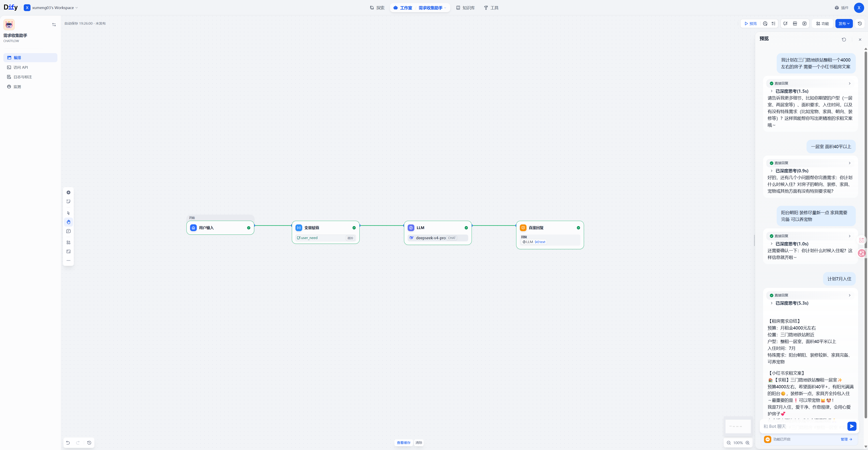This screenshot has height=450, width=868.
Task: Select the 直接回复 answer node
Action: click(x=550, y=235)
